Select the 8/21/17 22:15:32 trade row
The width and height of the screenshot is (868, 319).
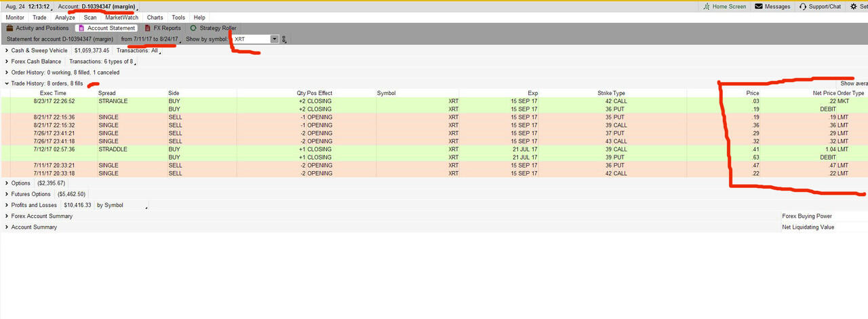(x=434, y=126)
